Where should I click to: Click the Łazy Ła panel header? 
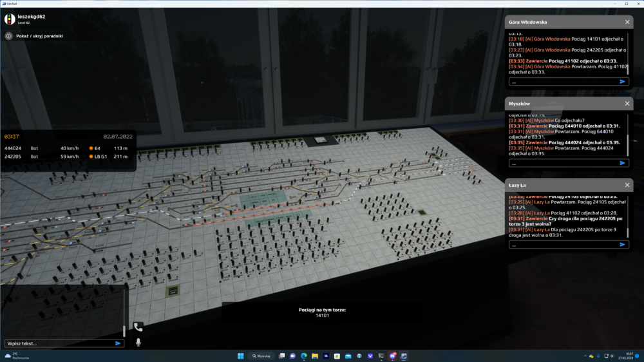point(569,186)
